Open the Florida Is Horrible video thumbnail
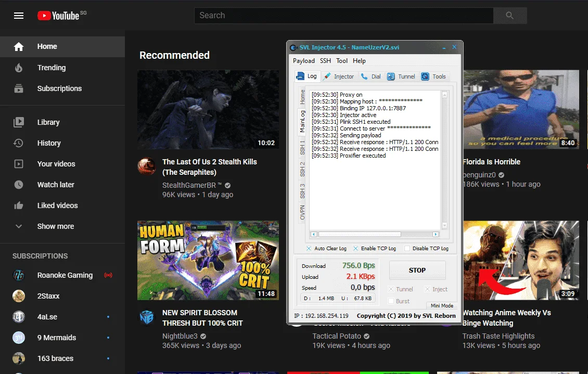The width and height of the screenshot is (588, 374). click(x=521, y=109)
